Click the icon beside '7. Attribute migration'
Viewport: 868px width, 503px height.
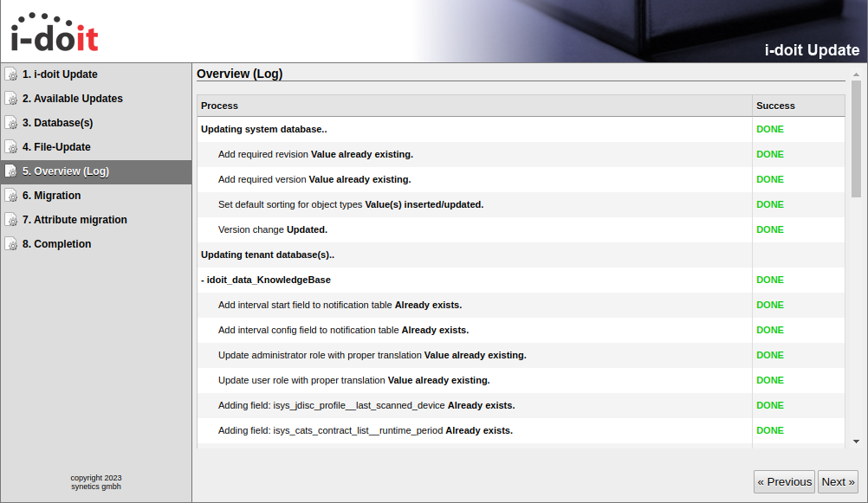[x=11, y=220]
